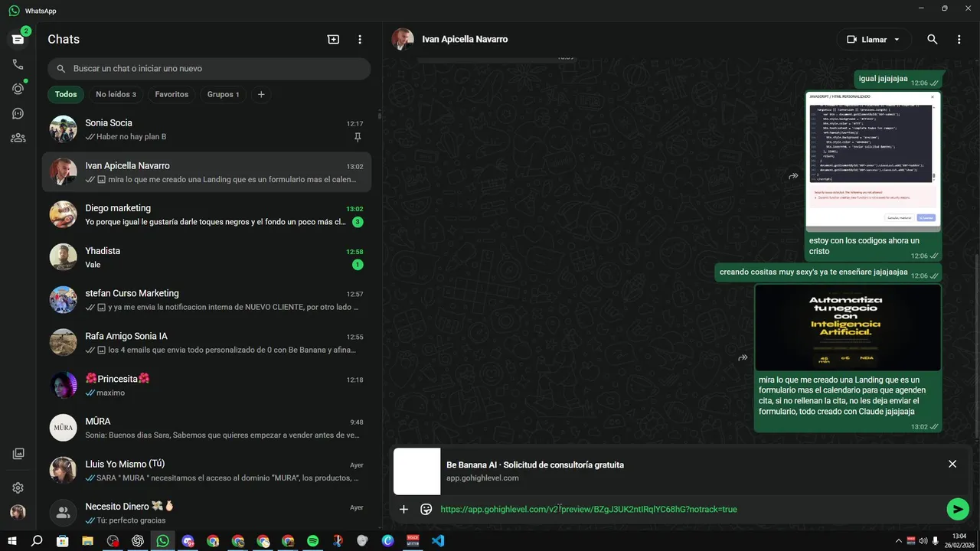Screen dimensions: 980x551
Task: Open the Windows Start menu
Action: pyautogui.click(x=11, y=540)
